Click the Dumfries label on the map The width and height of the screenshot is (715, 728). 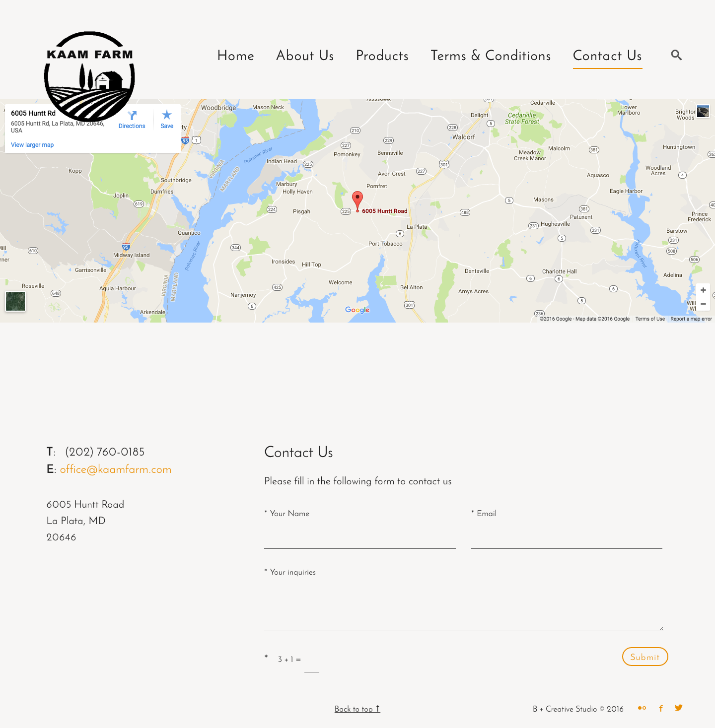pos(162,192)
